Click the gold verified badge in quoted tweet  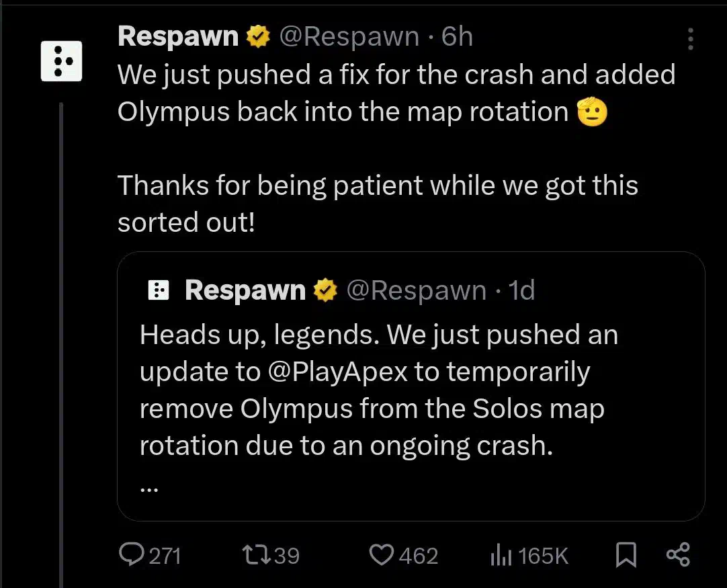tap(325, 290)
